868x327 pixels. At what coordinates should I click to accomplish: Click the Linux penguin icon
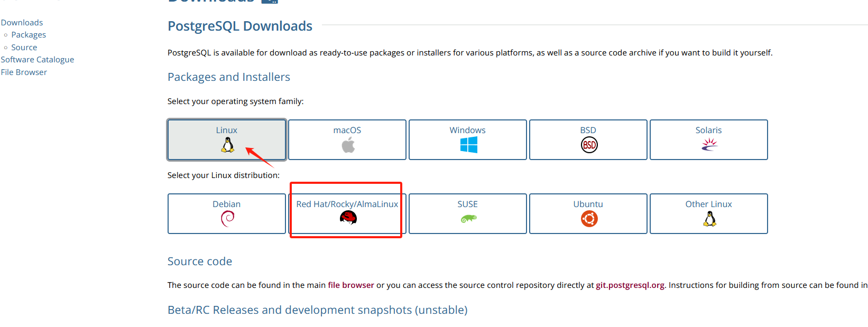[228, 145]
